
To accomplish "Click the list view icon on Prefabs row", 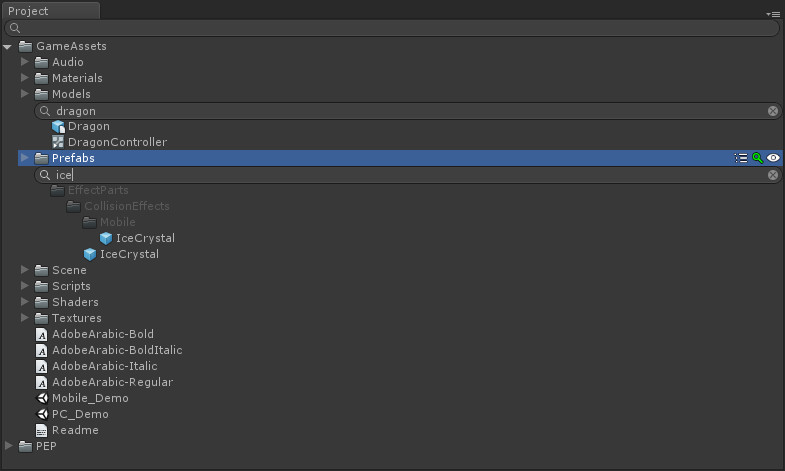I will (741, 158).
